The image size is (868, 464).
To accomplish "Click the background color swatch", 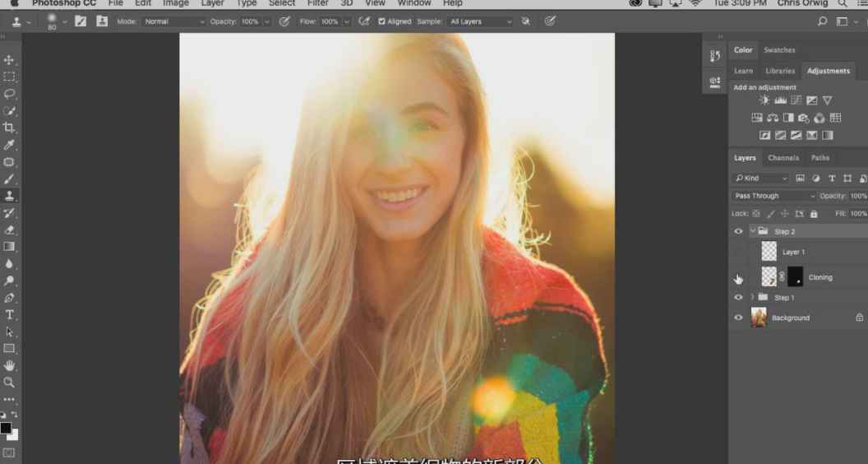I will click(x=14, y=435).
